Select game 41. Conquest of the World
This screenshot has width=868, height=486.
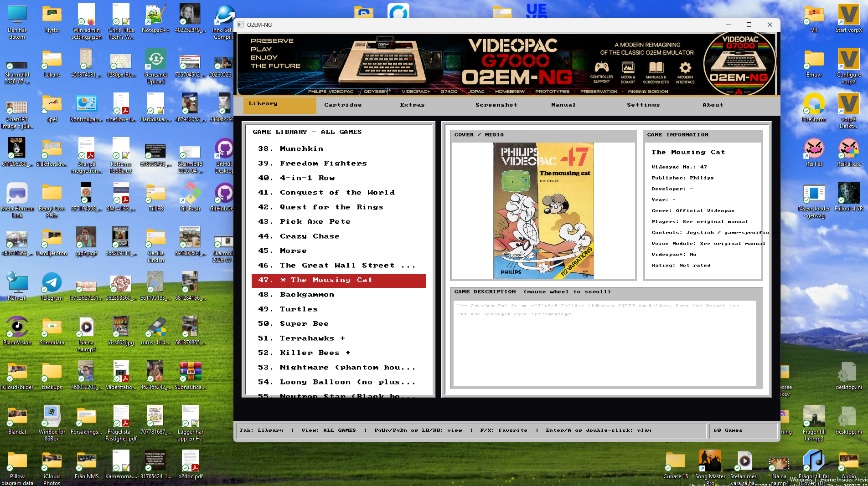[x=338, y=193]
